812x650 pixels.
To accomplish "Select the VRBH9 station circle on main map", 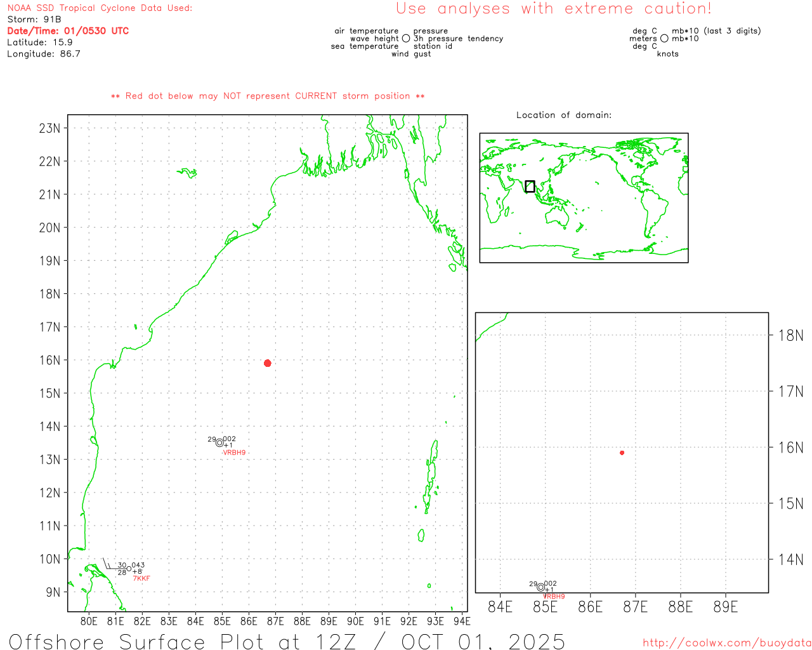I will pos(219,443).
